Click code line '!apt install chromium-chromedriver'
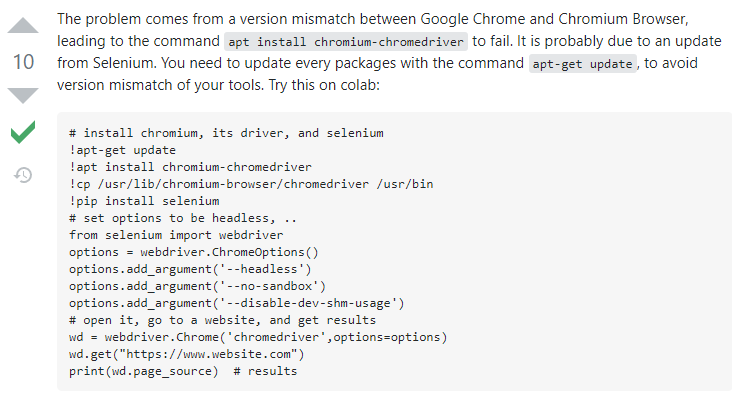The width and height of the screenshot is (732, 398). click(190, 167)
